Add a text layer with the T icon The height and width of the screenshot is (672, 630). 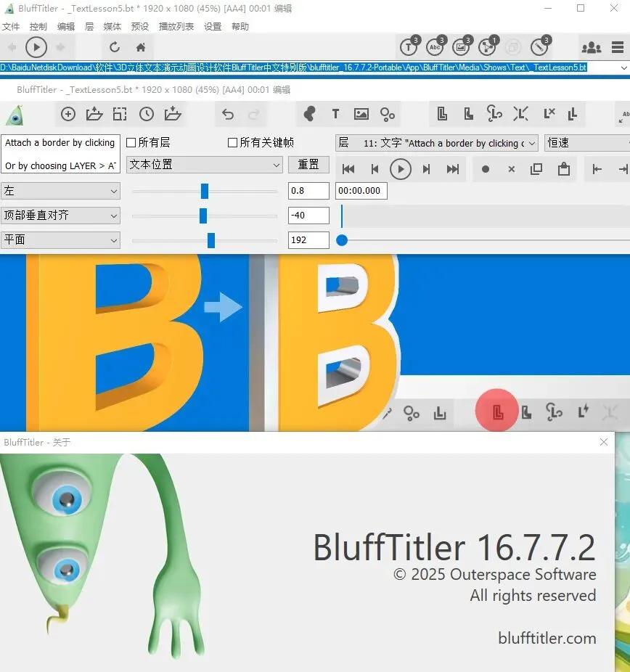click(335, 113)
